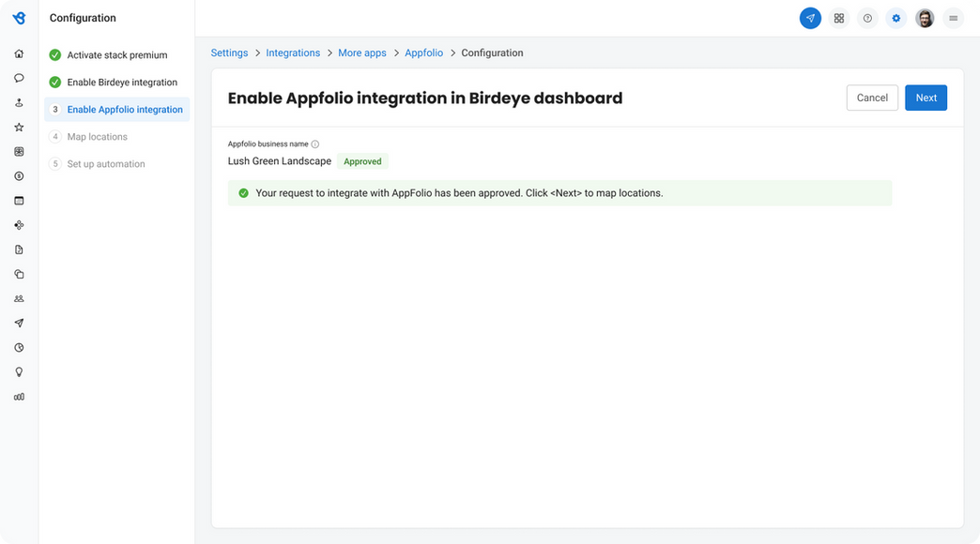Select the Enable Appfolio integration step

[117, 110]
